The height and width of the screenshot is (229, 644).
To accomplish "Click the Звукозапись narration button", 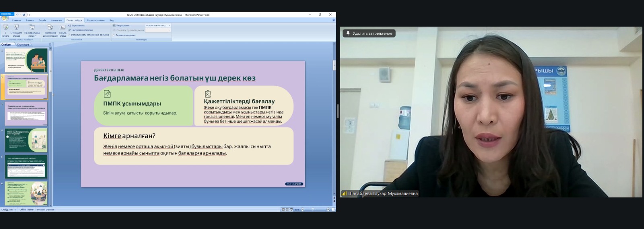I will click(76, 25).
